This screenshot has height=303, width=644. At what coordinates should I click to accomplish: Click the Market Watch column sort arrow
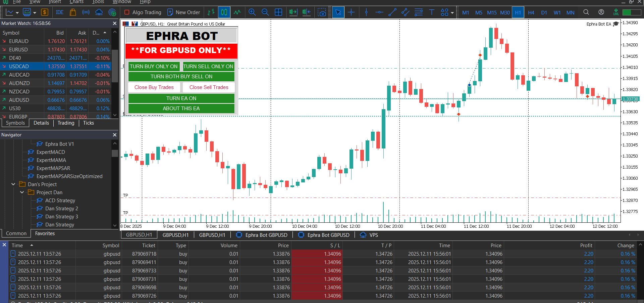pyautogui.click(x=105, y=33)
